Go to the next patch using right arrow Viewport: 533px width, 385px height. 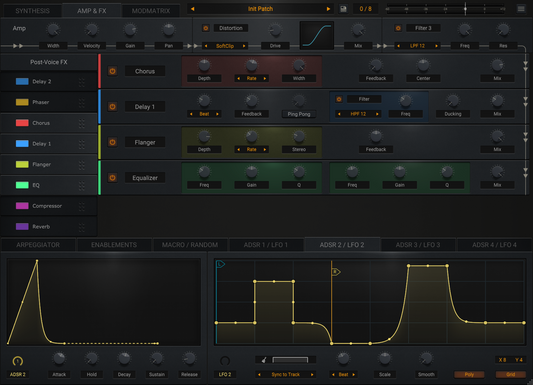tap(328, 9)
